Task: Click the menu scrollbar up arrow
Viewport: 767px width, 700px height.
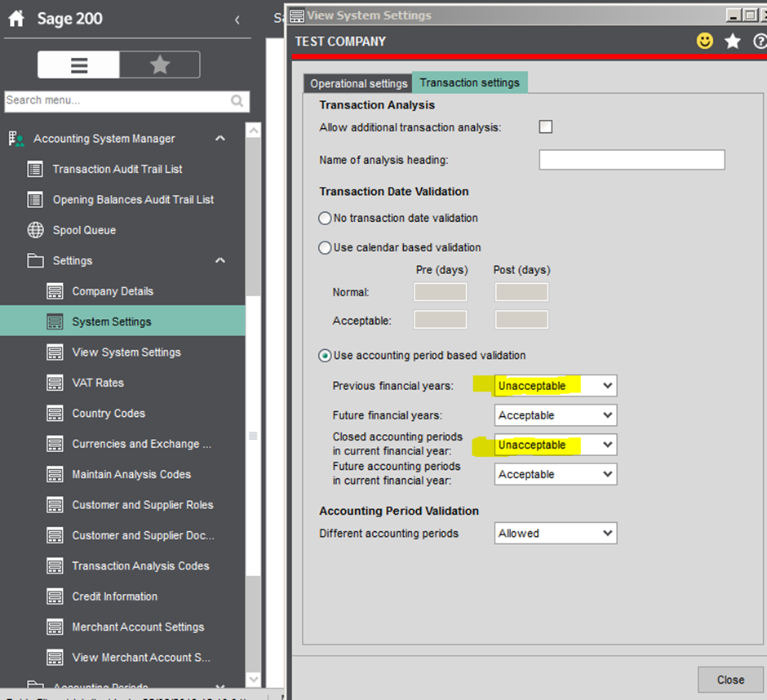Action: pos(254,131)
